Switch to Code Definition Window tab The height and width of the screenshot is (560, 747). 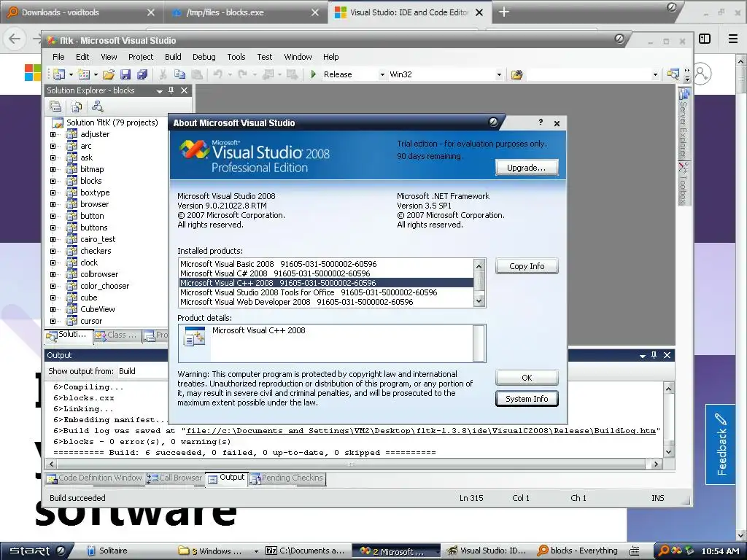tap(95, 478)
